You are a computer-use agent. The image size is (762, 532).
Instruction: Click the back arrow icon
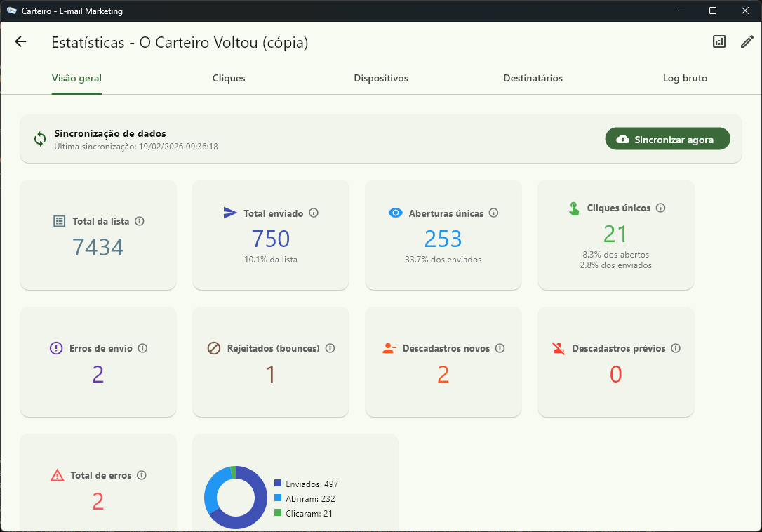pyautogui.click(x=20, y=42)
